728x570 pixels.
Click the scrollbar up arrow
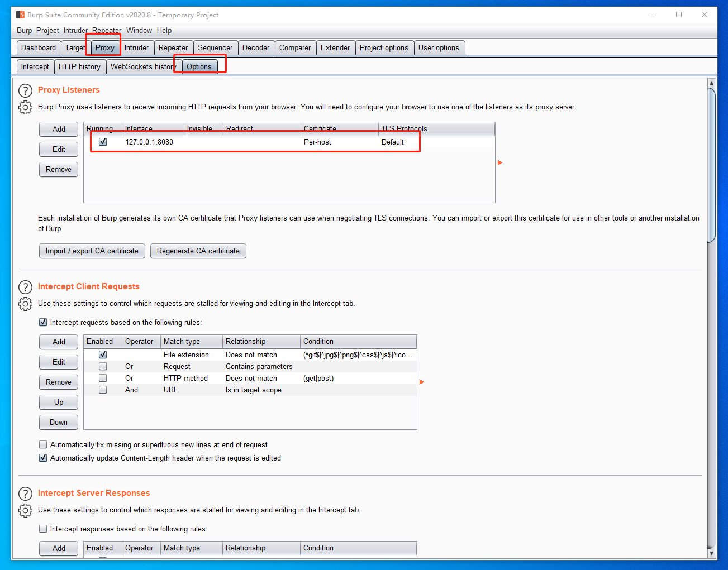click(711, 83)
